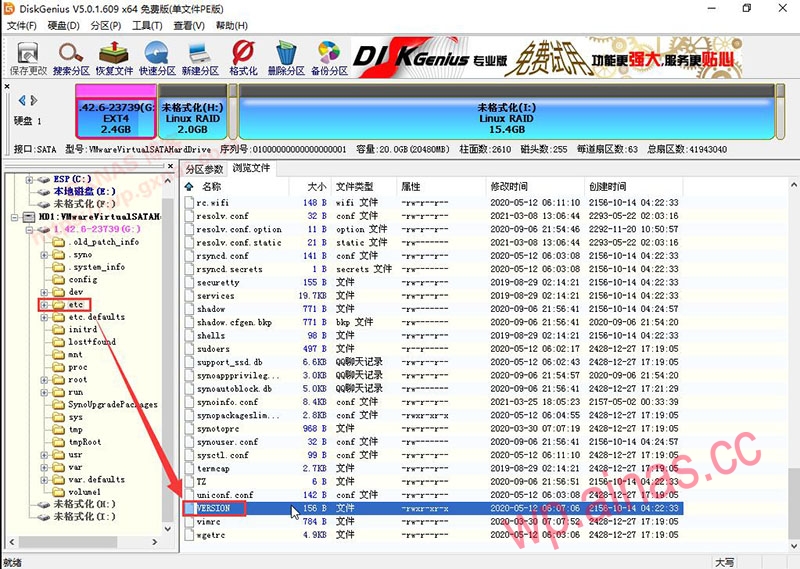Expand the etc.defaults folder node

pyautogui.click(x=44, y=317)
